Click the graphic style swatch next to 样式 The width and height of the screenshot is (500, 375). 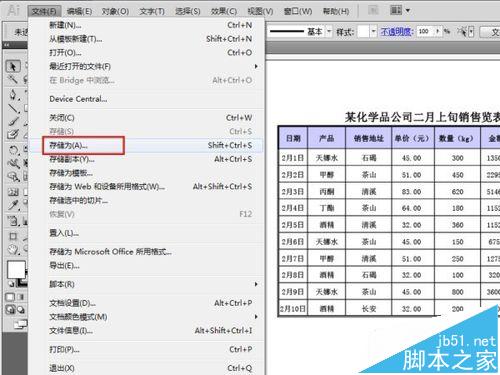tap(363, 32)
